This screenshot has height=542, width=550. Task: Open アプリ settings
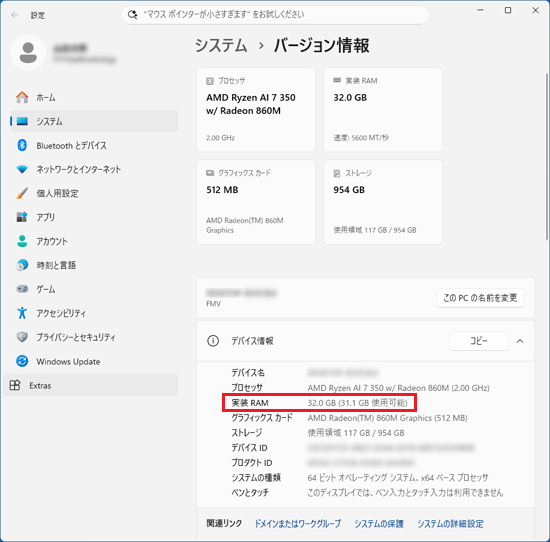coord(94,217)
